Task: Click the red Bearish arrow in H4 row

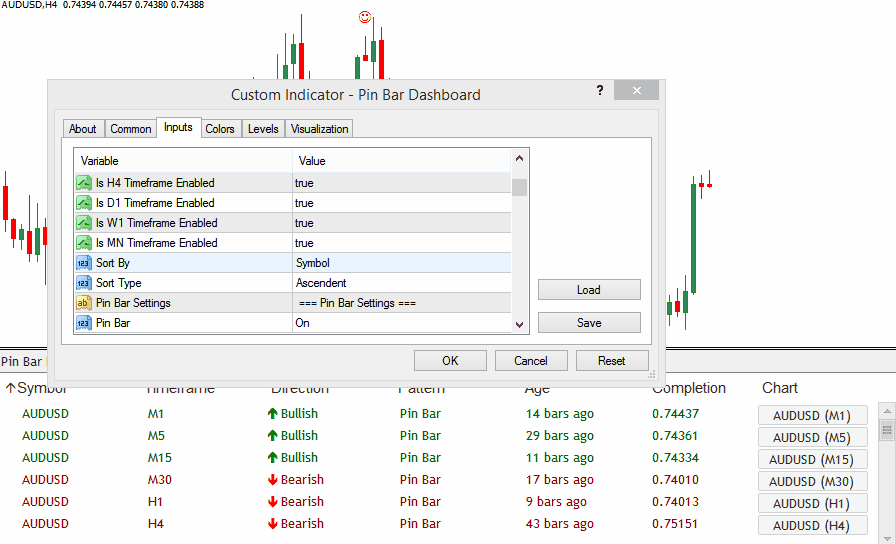Action: coord(272,524)
